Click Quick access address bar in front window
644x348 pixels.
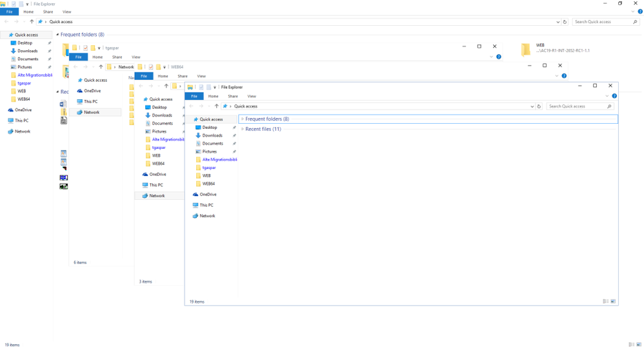377,106
